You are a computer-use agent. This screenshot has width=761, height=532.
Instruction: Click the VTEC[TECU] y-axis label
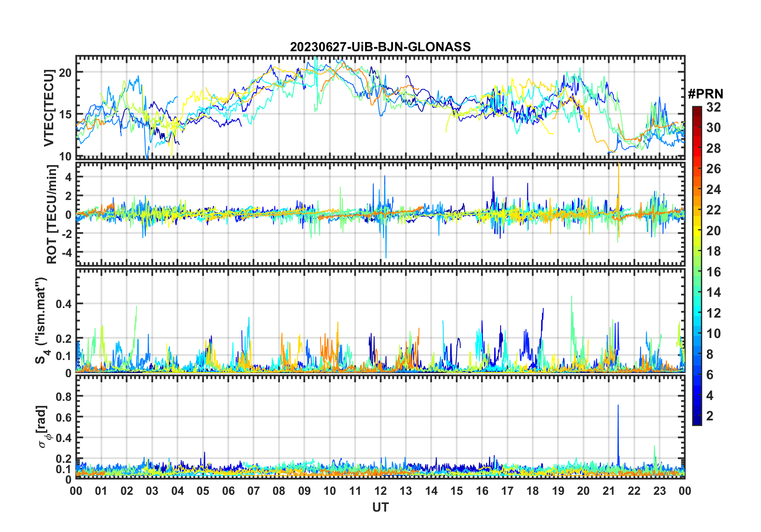pos(49,108)
